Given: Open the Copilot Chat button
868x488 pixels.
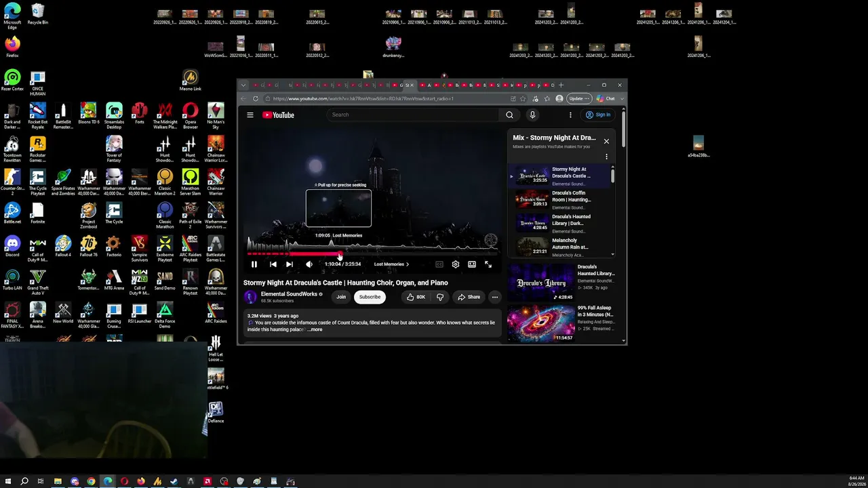Looking at the screenshot, I should click(606, 99).
